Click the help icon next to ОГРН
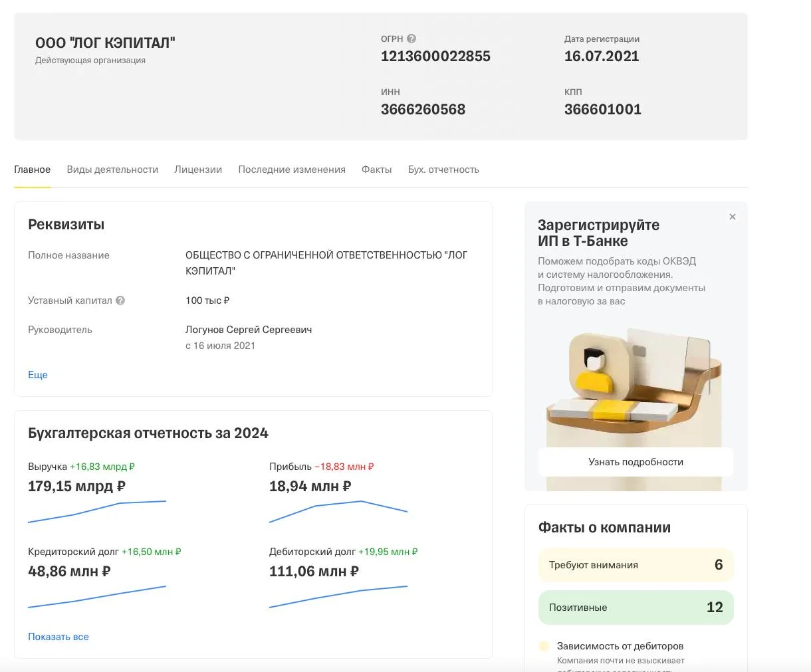Screen dimensions: 811x672 click(411, 39)
